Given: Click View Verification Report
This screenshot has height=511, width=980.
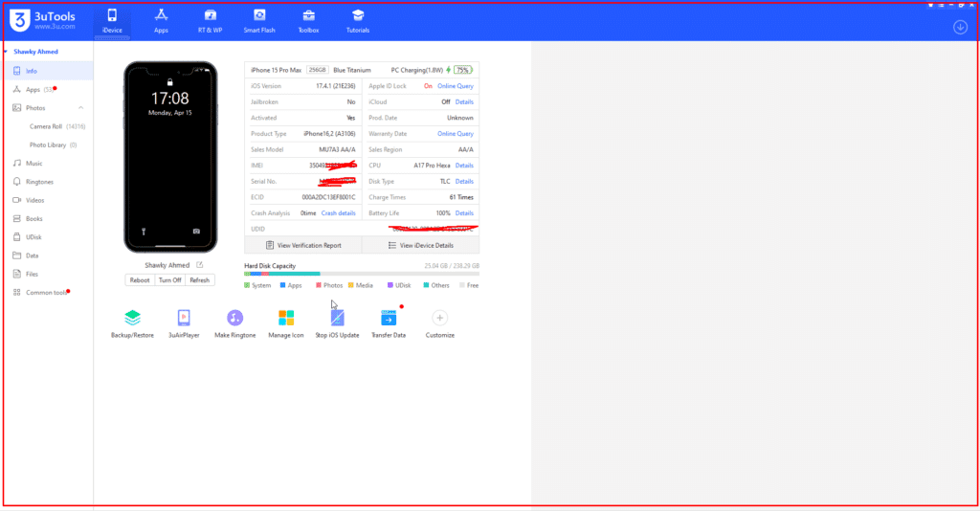Looking at the screenshot, I should click(303, 246).
